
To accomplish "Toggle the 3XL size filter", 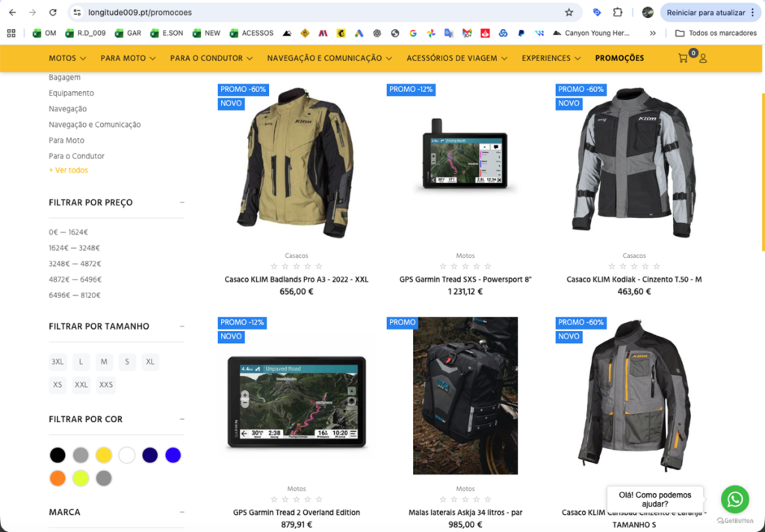I will pyautogui.click(x=58, y=362).
